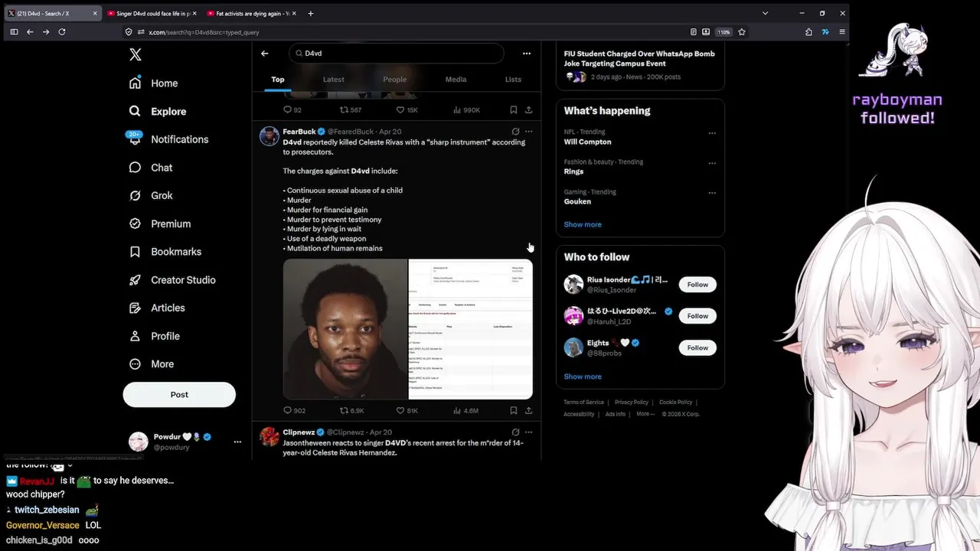The height and width of the screenshot is (551, 980).
Task: View analytics for 4.6M views post
Action: [x=466, y=411]
